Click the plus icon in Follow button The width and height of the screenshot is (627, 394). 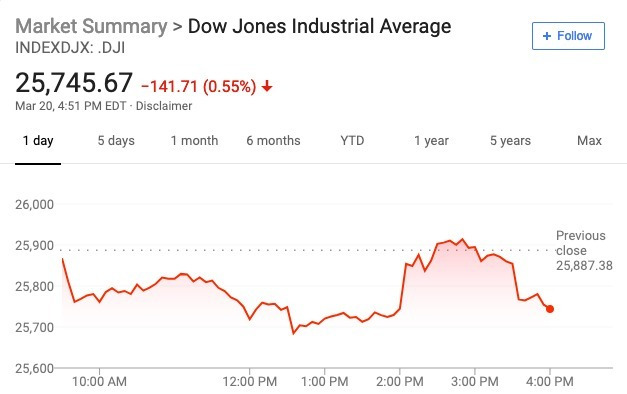pos(547,36)
